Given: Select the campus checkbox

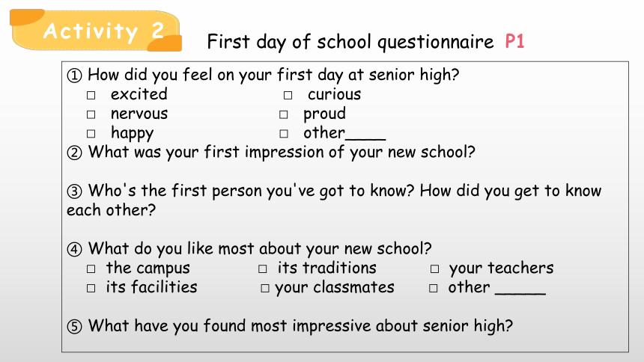Looking at the screenshot, I should point(91,269).
